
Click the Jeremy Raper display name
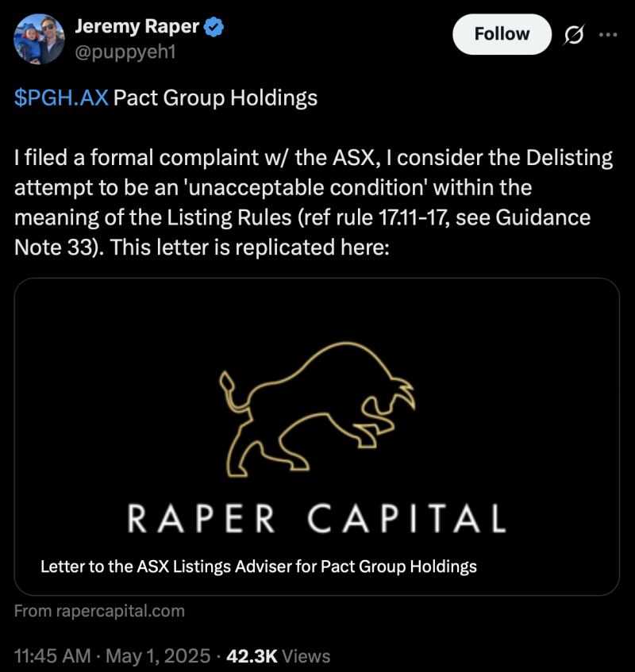click(x=138, y=26)
